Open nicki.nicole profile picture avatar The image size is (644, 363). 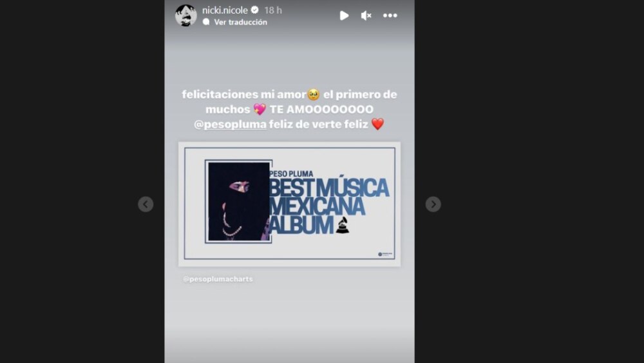pyautogui.click(x=185, y=15)
